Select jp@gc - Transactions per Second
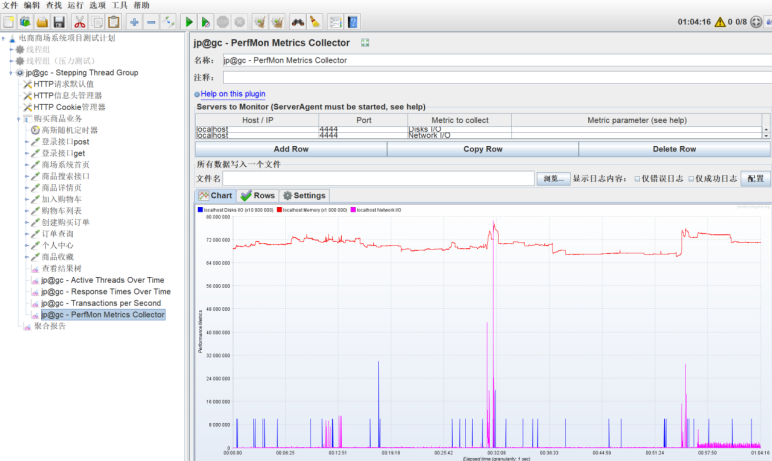Image resolution: width=772 pixels, height=461 pixels. tap(101, 303)
